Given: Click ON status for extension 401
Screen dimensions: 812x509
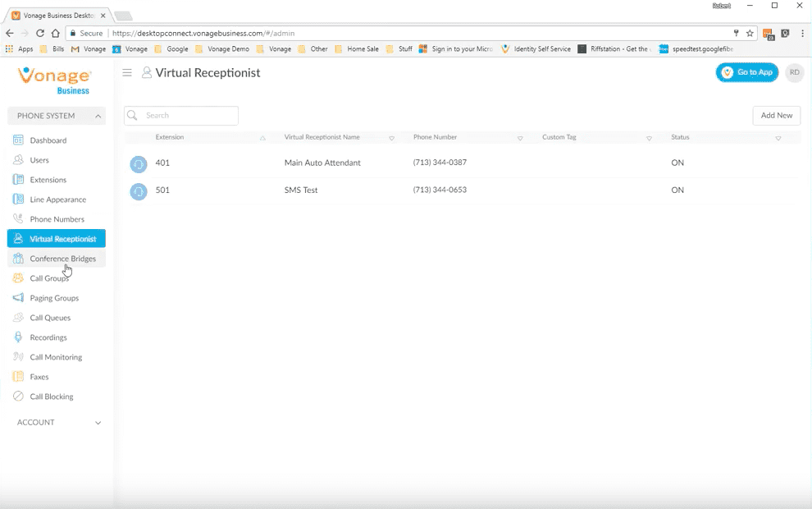Looking at the screenshot, I should (677, 163).
